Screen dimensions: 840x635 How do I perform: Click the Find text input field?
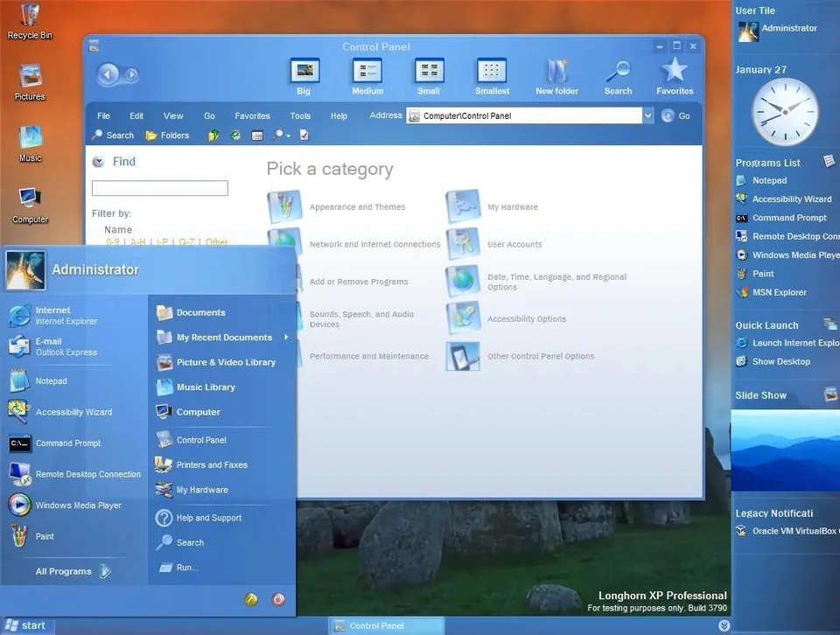(x=159, y=188)
